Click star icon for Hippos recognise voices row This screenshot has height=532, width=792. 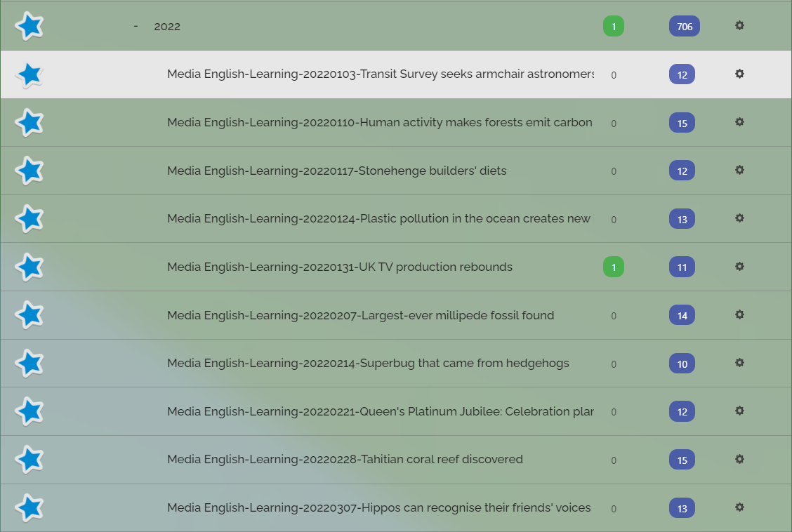29,507
